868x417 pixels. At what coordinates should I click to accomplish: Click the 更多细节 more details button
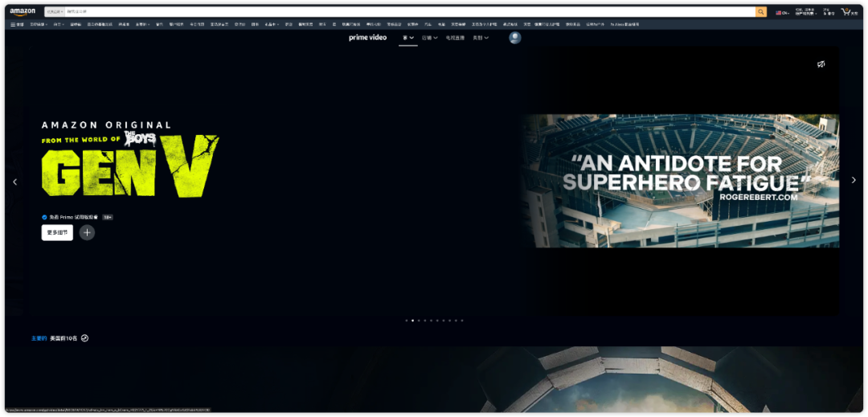pyautogui.click(x=57, y=232)
